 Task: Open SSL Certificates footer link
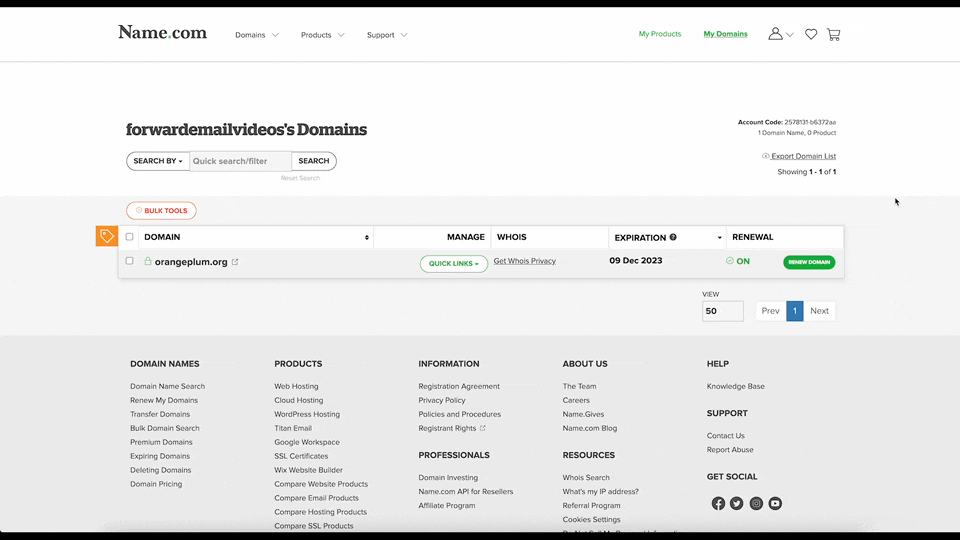pyautogui.click(x=301, y=456)
